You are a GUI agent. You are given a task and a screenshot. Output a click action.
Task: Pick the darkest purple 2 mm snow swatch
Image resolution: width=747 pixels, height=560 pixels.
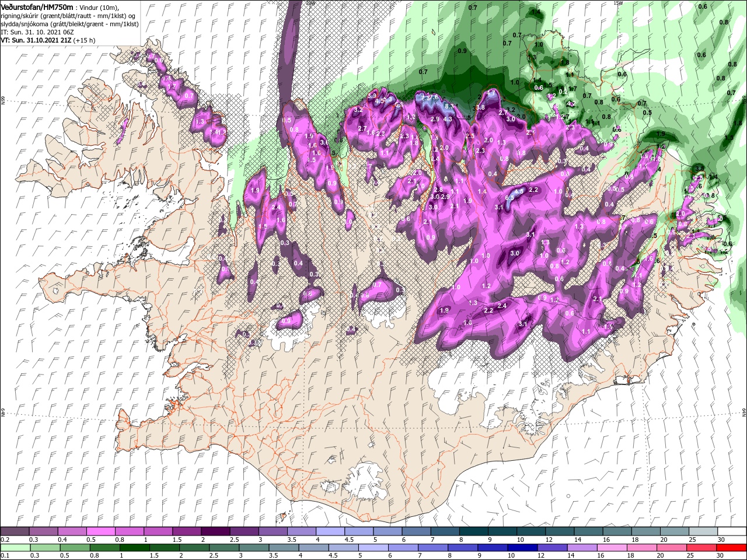(216, 531)
